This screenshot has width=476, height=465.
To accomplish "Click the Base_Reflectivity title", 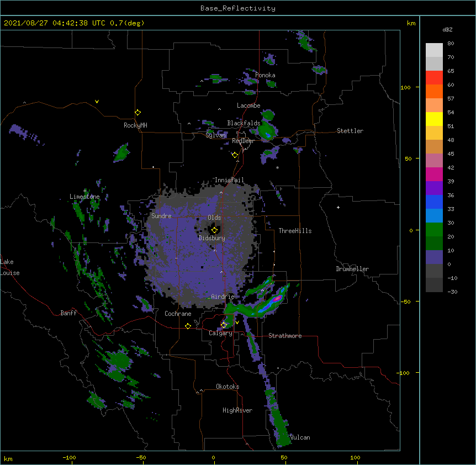I will pyautogui.click(x=238, y=8).
